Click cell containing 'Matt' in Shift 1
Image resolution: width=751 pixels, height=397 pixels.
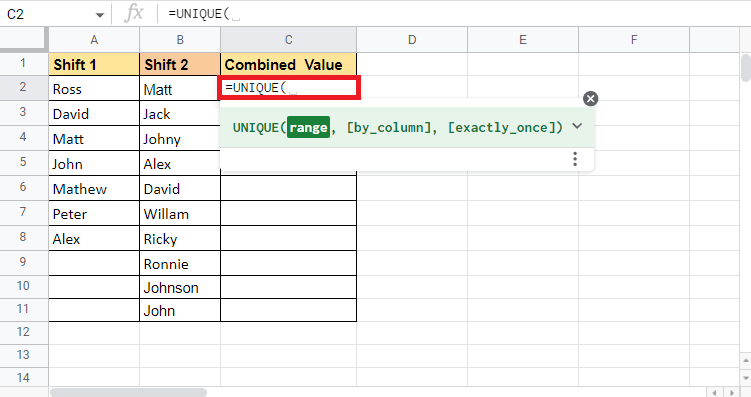pos(94,138)
